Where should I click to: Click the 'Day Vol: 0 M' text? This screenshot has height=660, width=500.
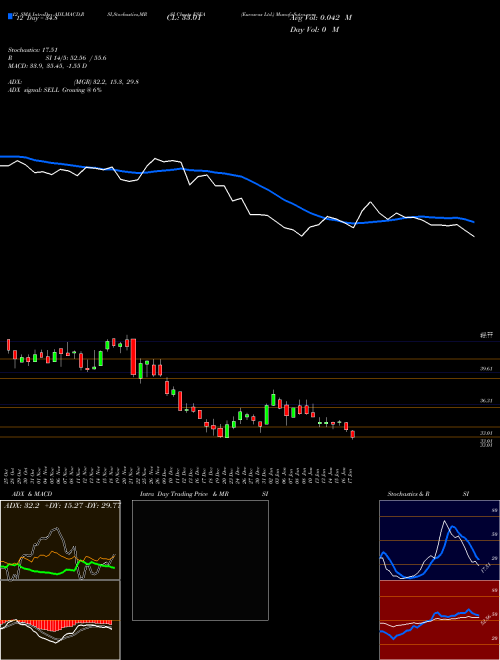pyautogui.click(x=314, y=29)
